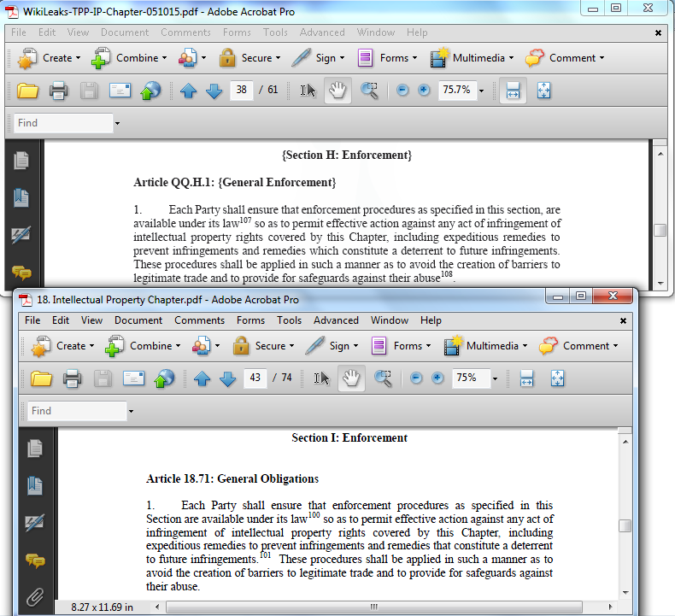Screen dimensions: 675x616
Task: Next page arrow in Intellectual Property window
Action: tap(228, 378)
